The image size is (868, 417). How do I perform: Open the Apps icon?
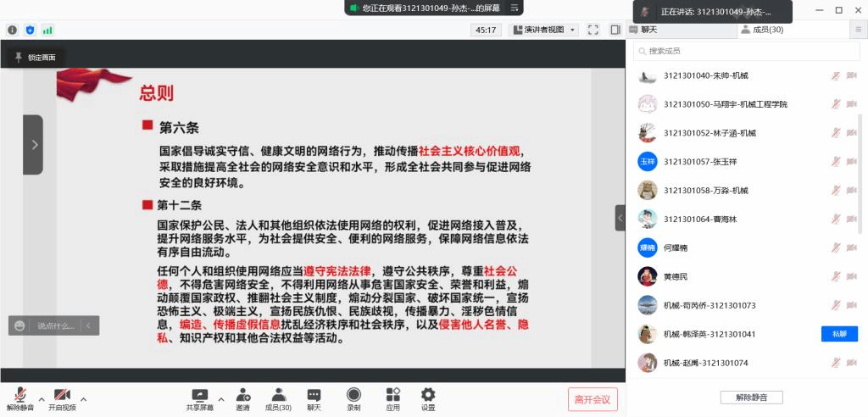point(392,396)
